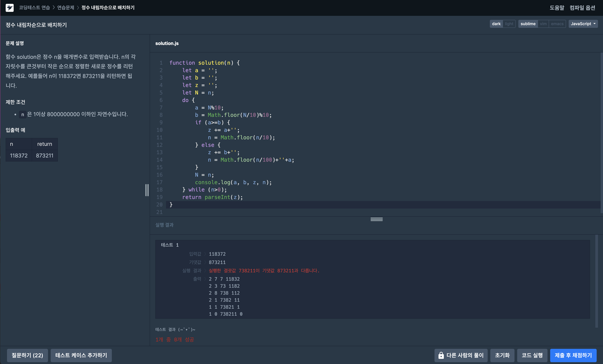Open the 연습문제 breadcrumb link

[66, 8]
